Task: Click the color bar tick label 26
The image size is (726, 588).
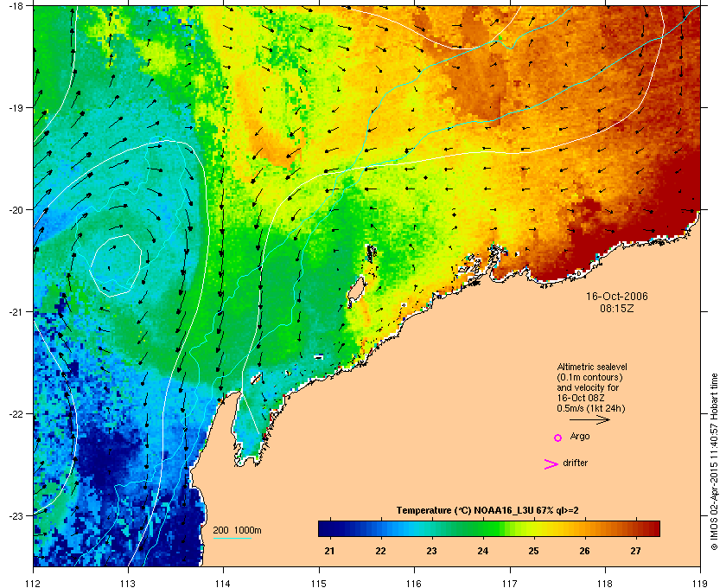Action: (585, 551)
